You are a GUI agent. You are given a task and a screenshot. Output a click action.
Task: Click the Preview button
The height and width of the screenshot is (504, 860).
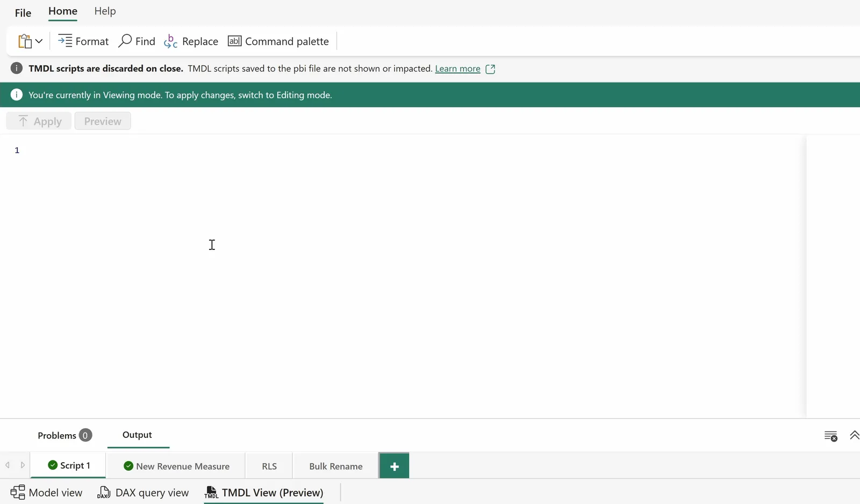pyautogui.click(x=103, y=121)
